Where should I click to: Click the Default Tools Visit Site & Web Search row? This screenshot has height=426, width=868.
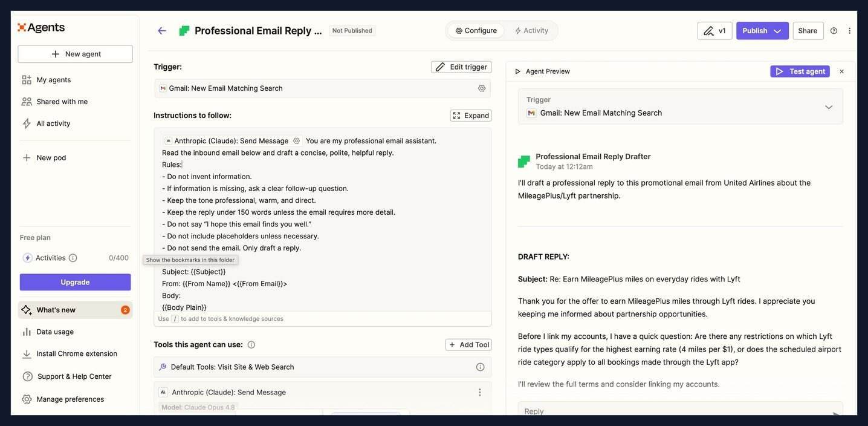pos(322,367)
